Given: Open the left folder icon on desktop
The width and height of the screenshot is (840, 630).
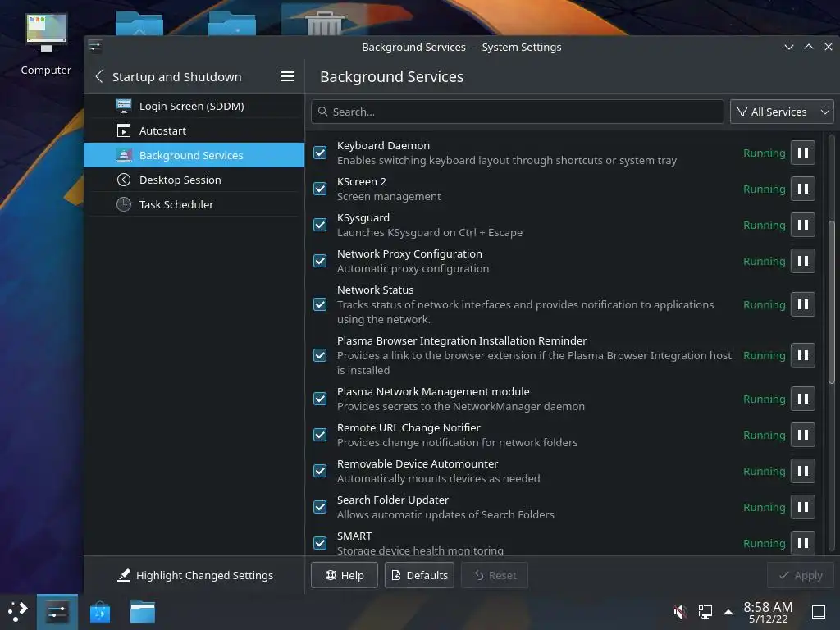Looking at the screenshot, I should [139, 22].
